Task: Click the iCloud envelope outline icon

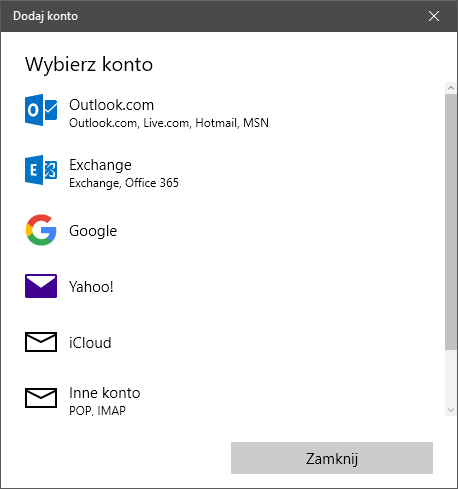Action: pos(41,342)
